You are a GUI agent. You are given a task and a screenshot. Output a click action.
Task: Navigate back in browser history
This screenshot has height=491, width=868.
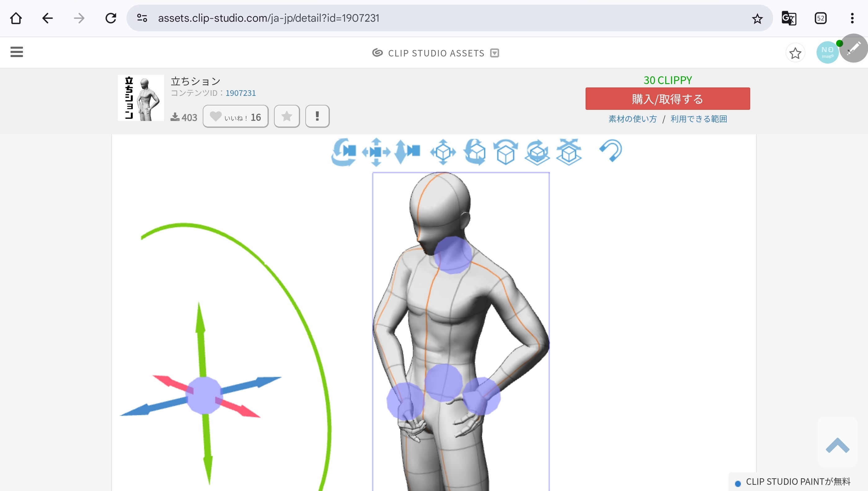[47, 18]
